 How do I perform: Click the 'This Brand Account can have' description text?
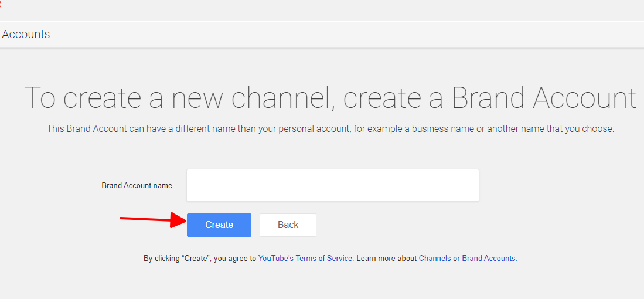tap(330, 128)
